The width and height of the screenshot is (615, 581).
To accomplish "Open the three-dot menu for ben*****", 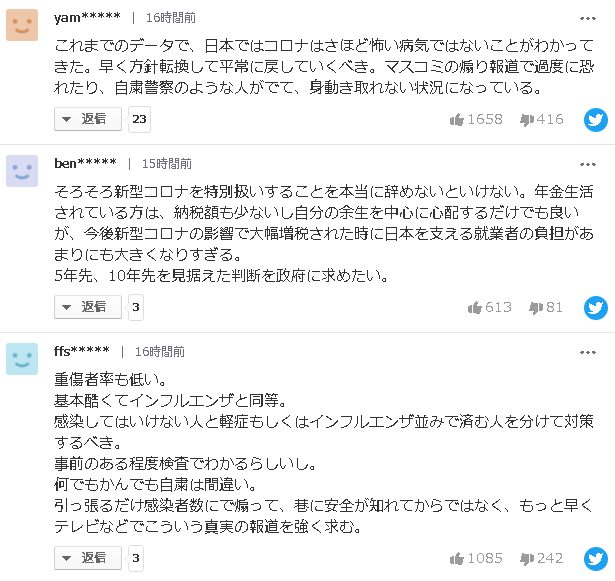I will point(587,164).
